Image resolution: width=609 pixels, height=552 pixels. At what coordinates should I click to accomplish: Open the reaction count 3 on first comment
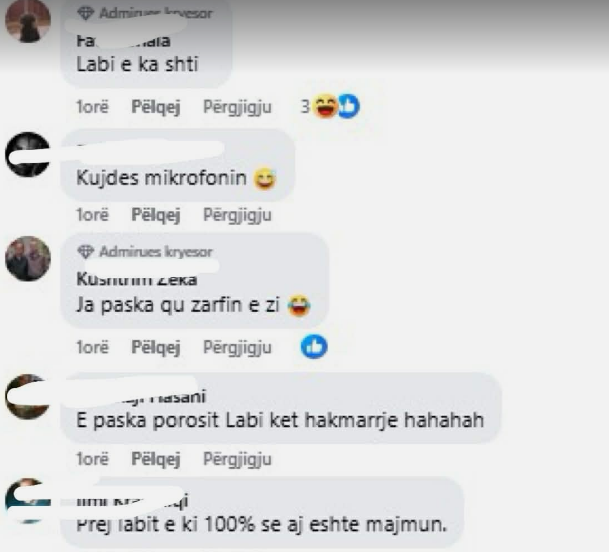click(305, 106)
